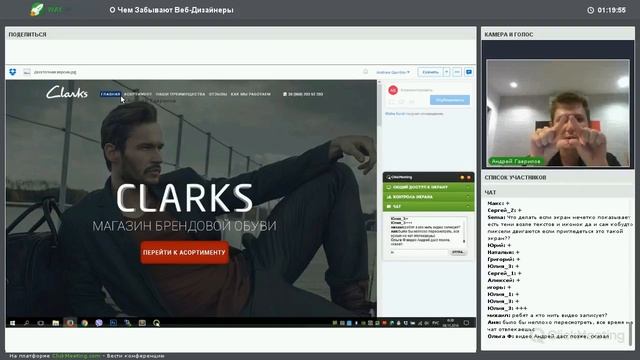Image resolution: width=640 pixels, height=360 pixels.
Task: Click the CLARKS headline text
Action: coord(184,198)
